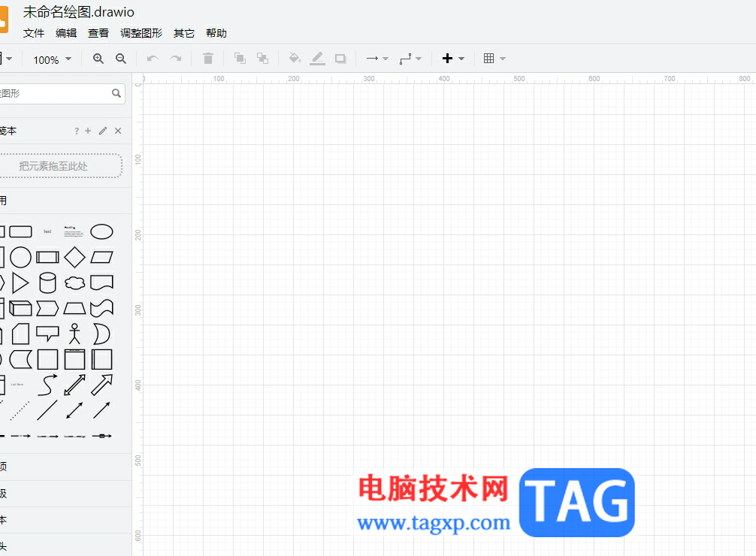Select the crescent or-shape

(x=101, y=334)
